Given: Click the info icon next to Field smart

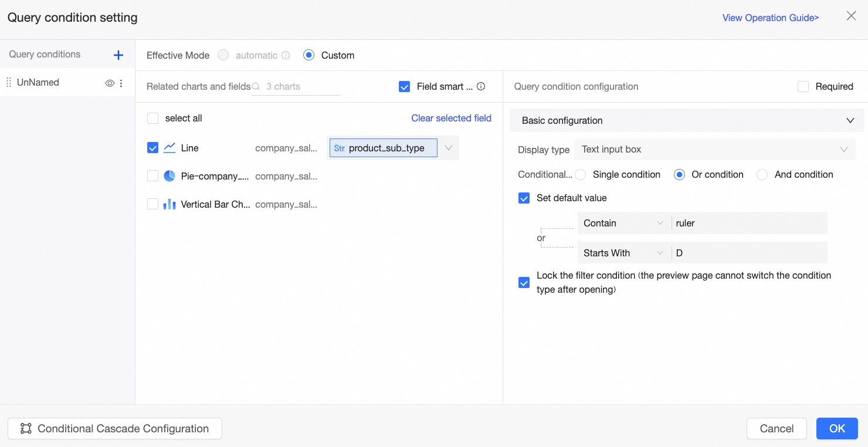Looking at the screenshot, I should [x=481, y=86].
